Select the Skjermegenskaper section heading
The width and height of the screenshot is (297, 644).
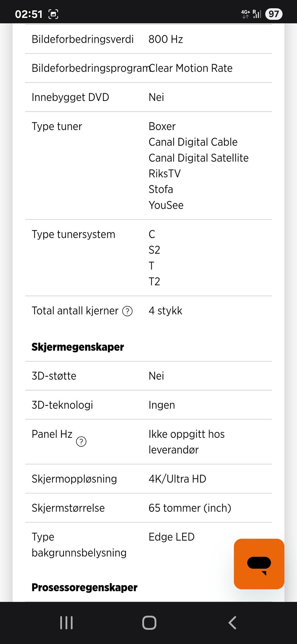78,347
